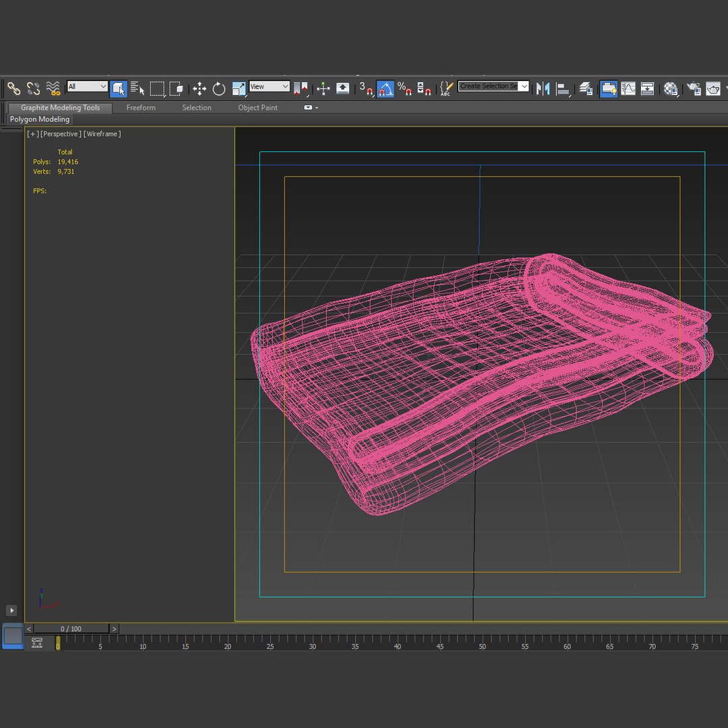Screen dimensions: 728x728
Task: Toggle 3D Snaps
Action: [x=366, y=88]
